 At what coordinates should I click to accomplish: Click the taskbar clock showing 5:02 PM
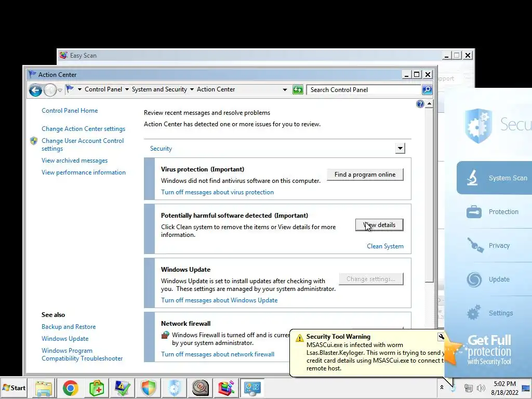(x=504, y=388)
